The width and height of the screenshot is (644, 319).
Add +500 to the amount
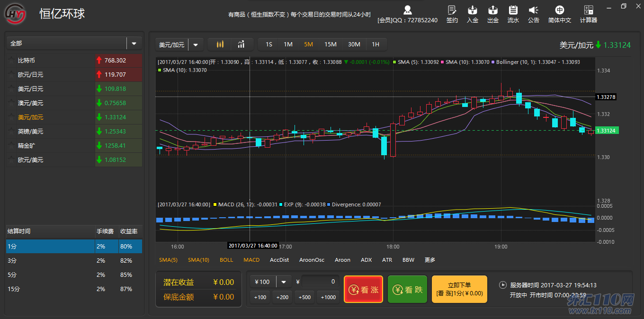[305, 297]
